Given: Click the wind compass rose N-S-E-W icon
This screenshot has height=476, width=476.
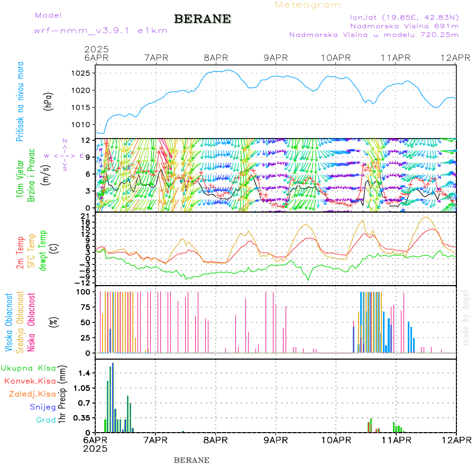Looking at the screenshot, I should point(65,155).
